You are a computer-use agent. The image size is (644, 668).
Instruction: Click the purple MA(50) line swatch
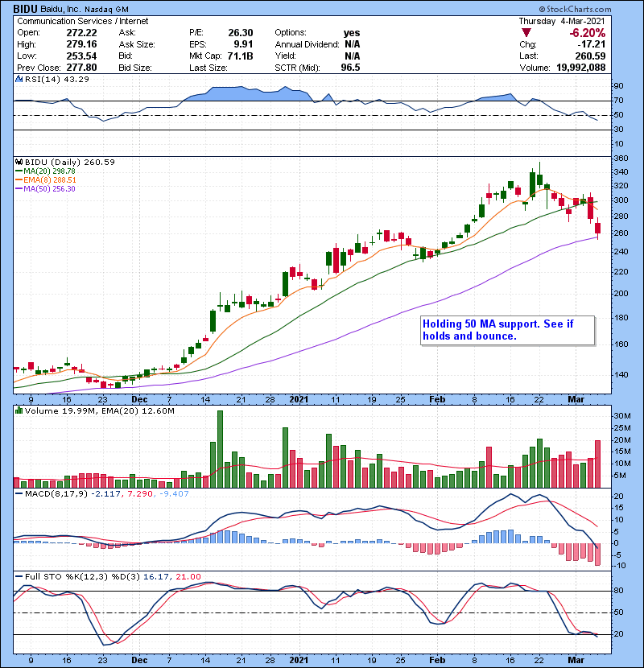(x=19, y=188)
